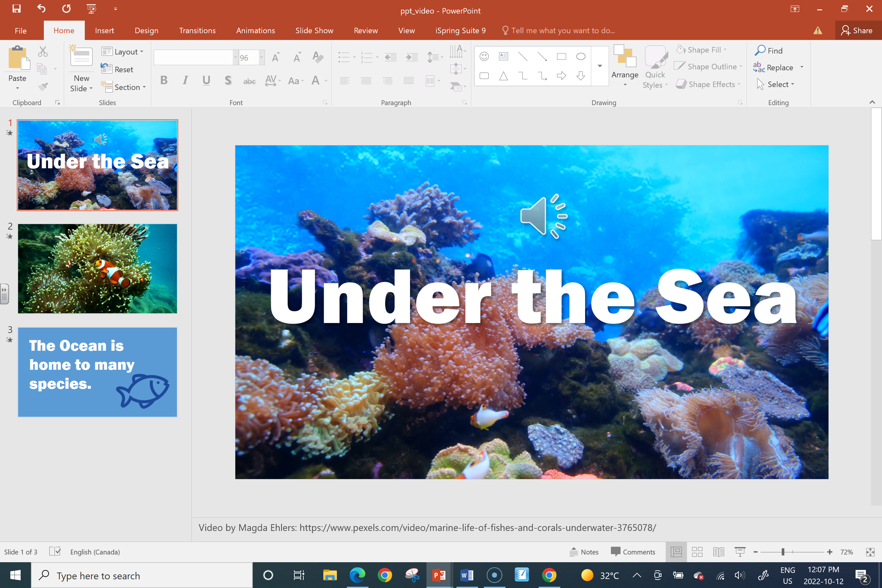882x588 pixels.
Task: Toggle Bold formatting
Action: tap(164, 80)
